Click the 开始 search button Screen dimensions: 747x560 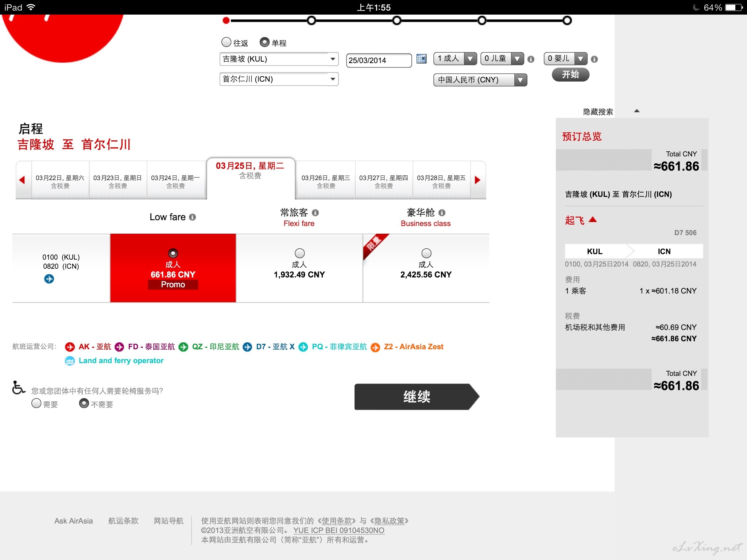click(x=570, y=75)
